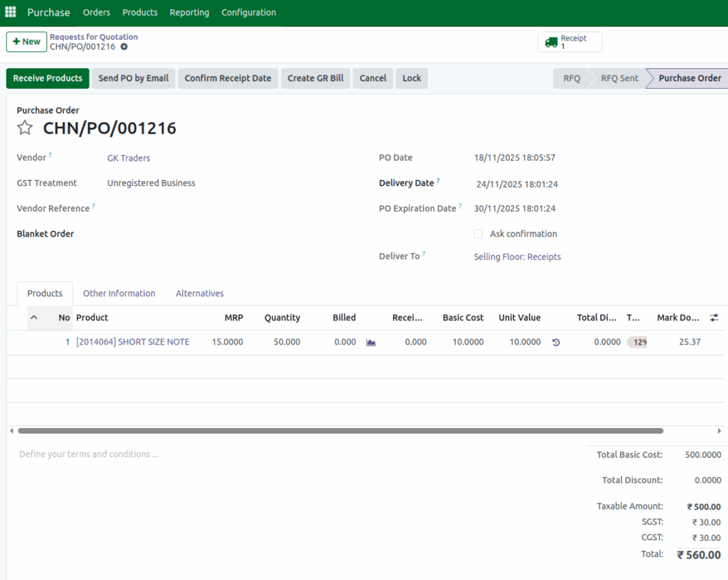Enable the Ask confirmation checkbox
The width and height of the screenshot is (728, 580).
point(478,234)
